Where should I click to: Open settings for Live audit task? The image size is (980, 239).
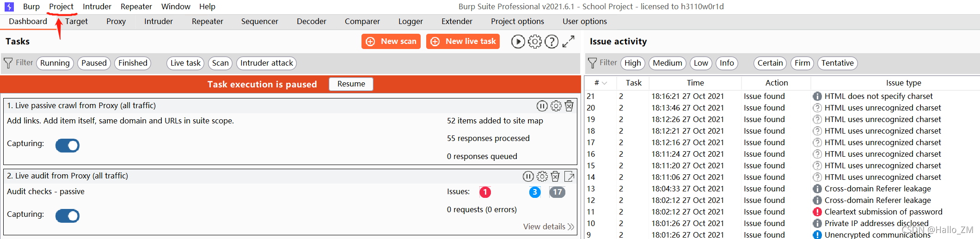542,176
